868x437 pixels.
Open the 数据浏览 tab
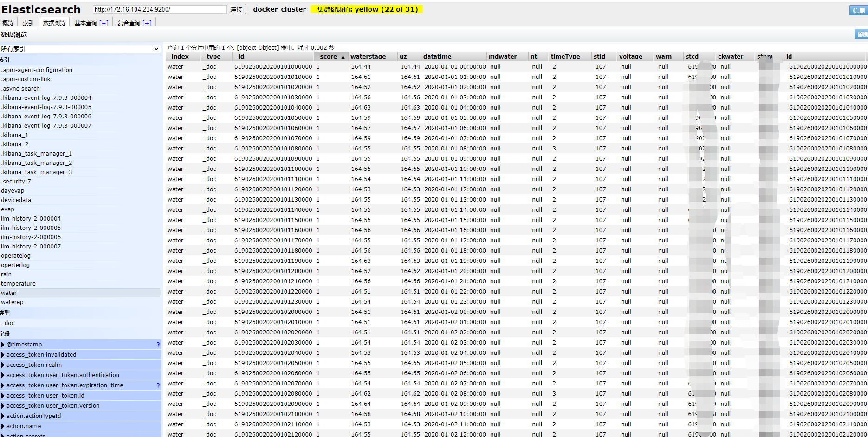pyautogui.click(x=54, y=22)
